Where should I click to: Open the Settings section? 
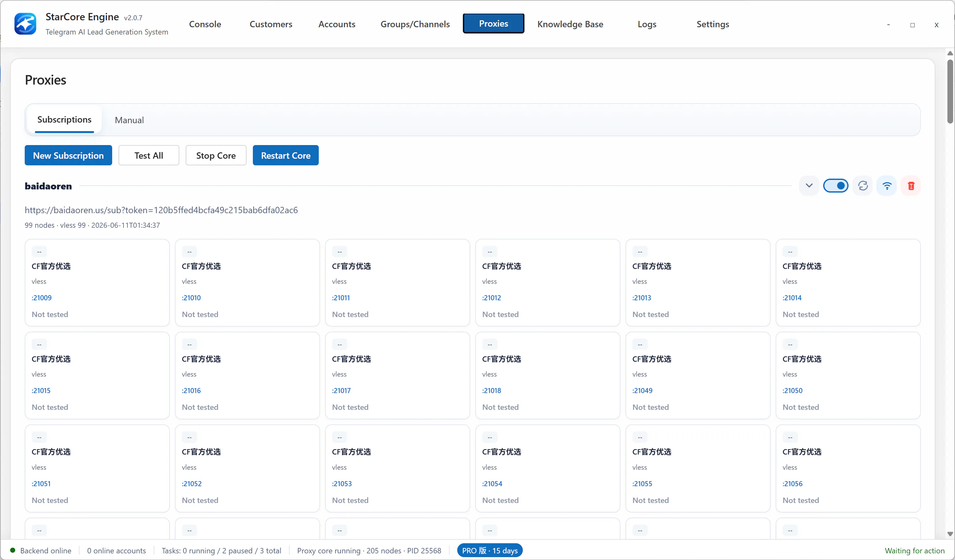(713, 24)
